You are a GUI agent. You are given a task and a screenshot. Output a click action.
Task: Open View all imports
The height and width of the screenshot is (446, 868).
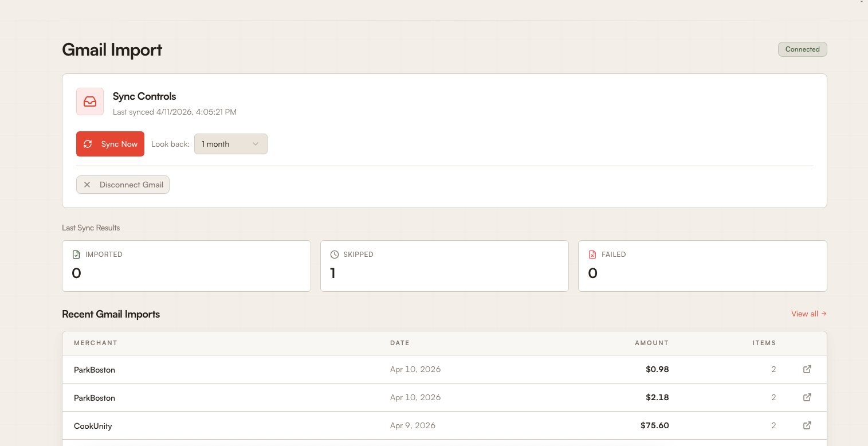pyautogui.click(x=808, y=314)
